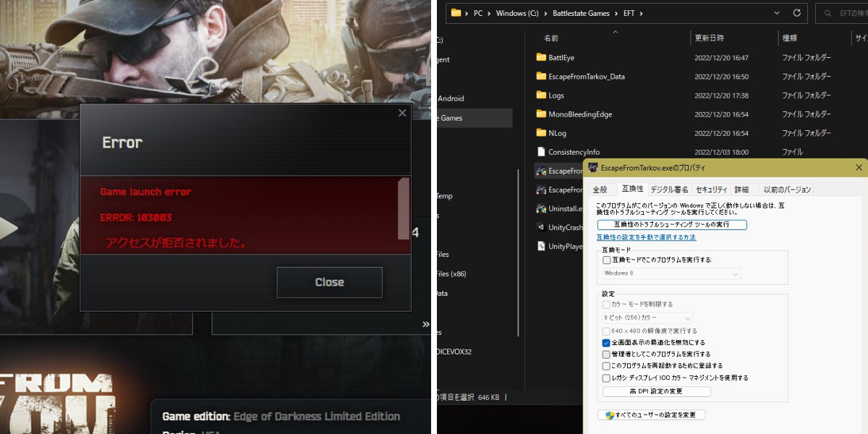Screen dimensions: 868x434
Task: Click the Error dialog message scrollbar
Action: click(x=404, y=208)
